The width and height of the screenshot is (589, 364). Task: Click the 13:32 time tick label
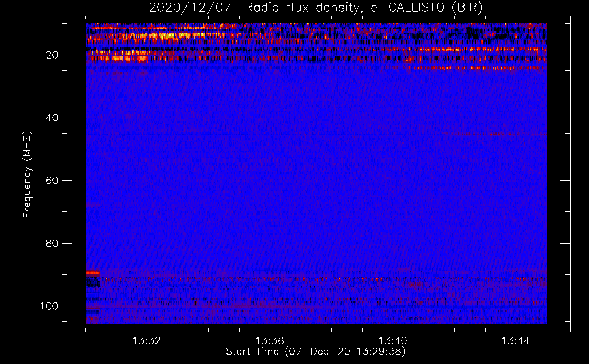coord(147,341)
